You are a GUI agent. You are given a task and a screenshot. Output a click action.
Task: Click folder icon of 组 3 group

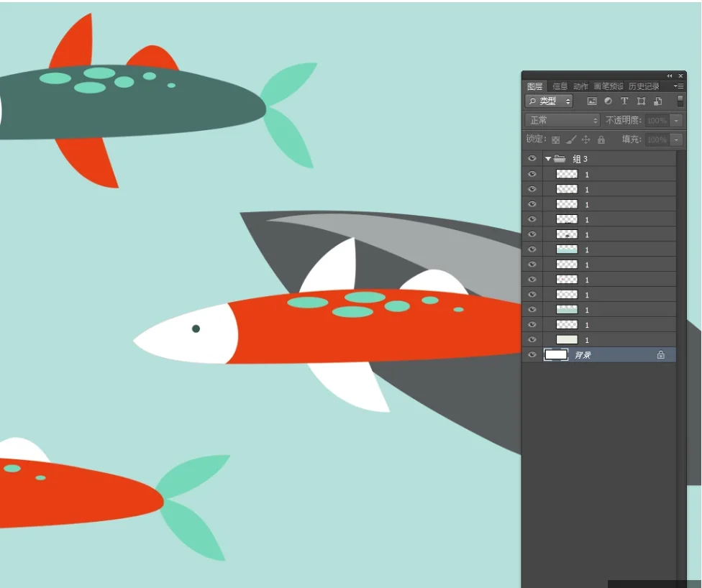[x=560, y=158]
